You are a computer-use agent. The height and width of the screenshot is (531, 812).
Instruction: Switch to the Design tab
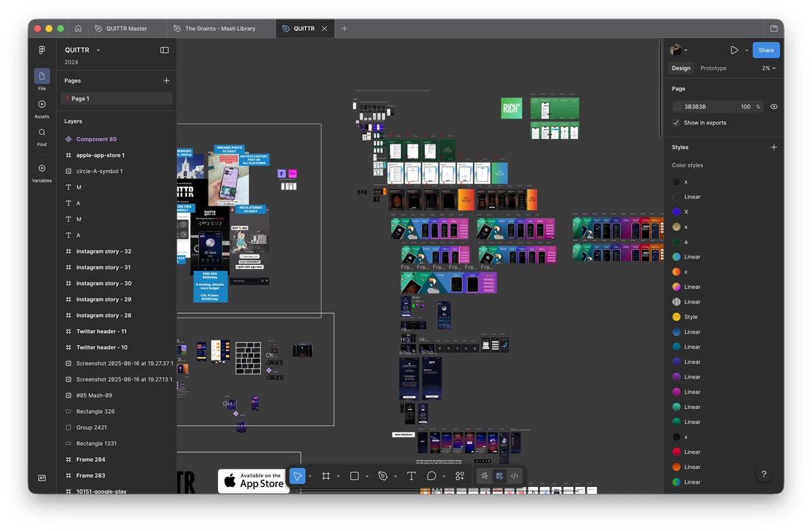pos(681,68)
